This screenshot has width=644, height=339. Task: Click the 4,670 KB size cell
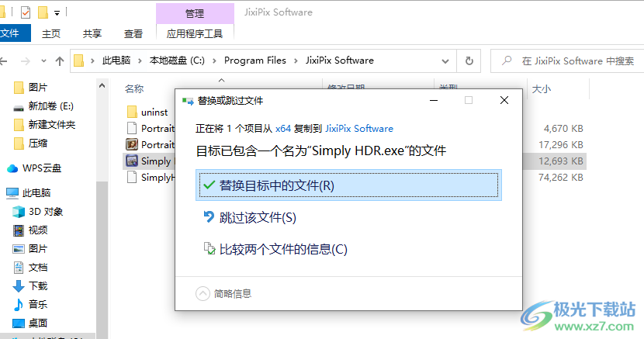(563, 129)
